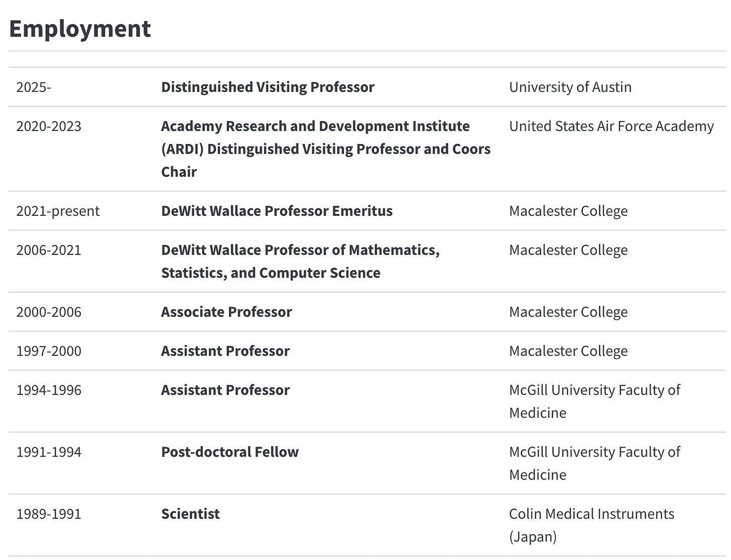Viewport: 731px width, 560px height.
Task: Select the Mathematics, Statistics, and Computer Science title
Action: click(300, 261)
